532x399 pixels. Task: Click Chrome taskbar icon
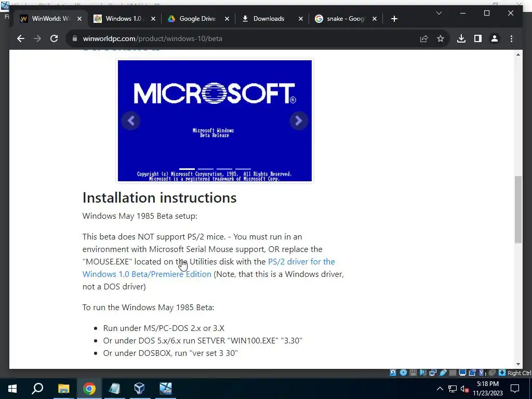point(89,389)
